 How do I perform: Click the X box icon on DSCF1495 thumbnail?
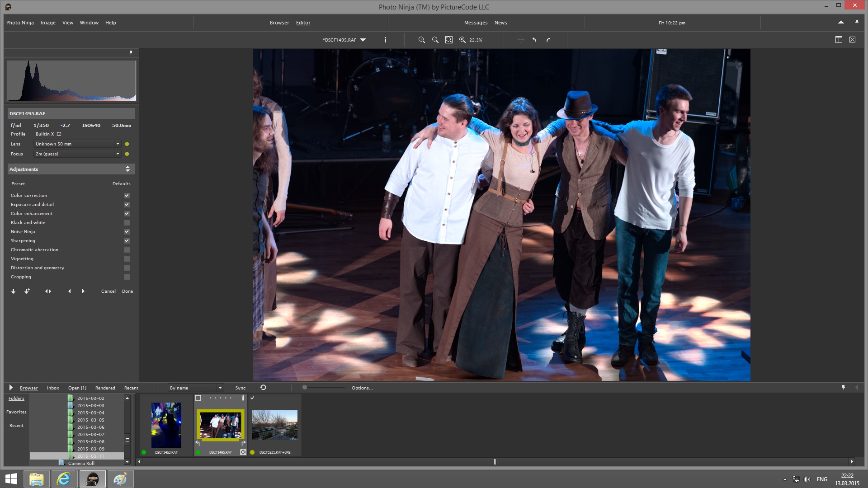click(243, 452)
